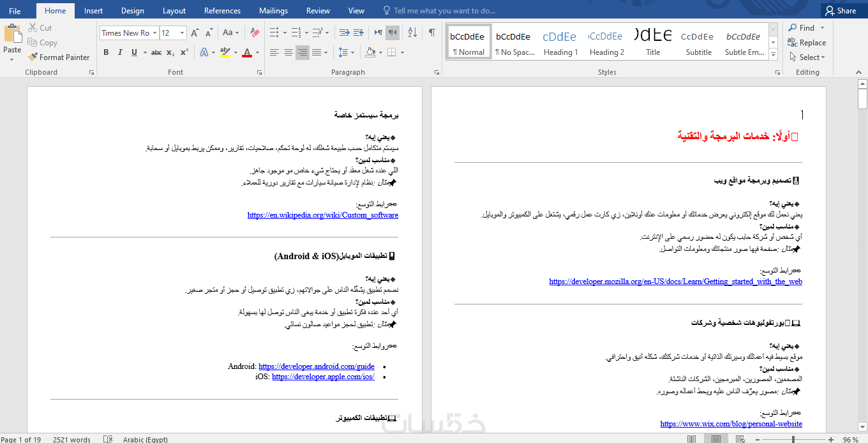Screen dimensions: 868x443
Task: Switch to the Layout tab
Action: (174, 11)
